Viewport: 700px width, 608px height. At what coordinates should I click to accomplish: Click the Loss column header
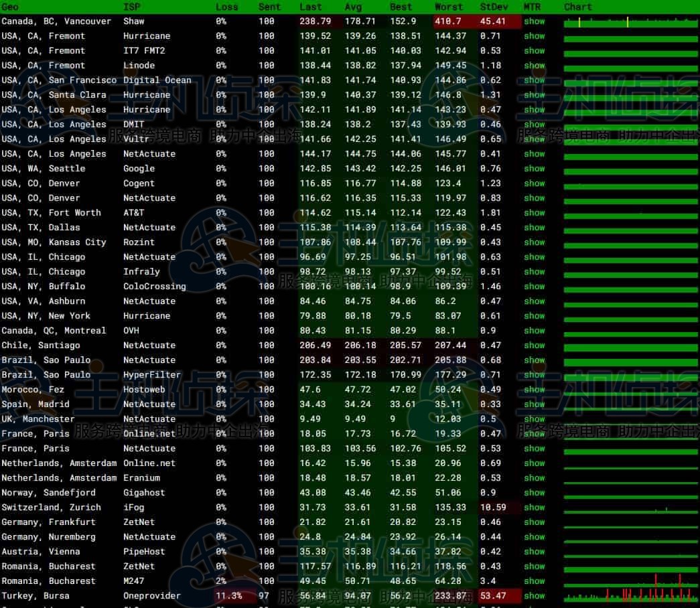pos(227,7)
